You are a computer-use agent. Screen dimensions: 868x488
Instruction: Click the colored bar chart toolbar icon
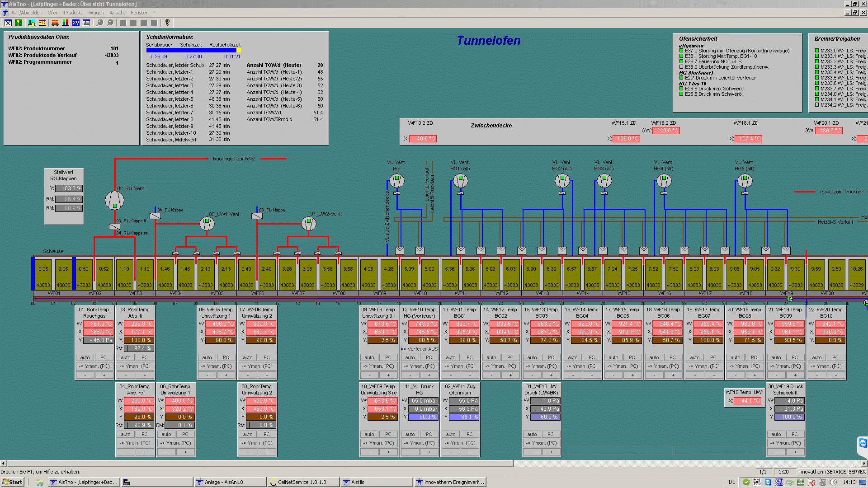(66, 23)
